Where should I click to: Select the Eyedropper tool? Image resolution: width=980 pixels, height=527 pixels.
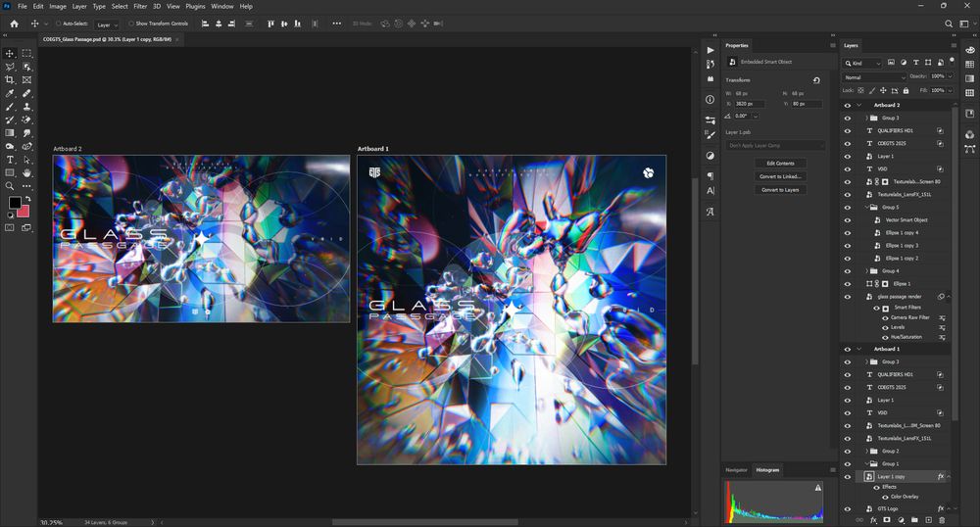[10, 93]
